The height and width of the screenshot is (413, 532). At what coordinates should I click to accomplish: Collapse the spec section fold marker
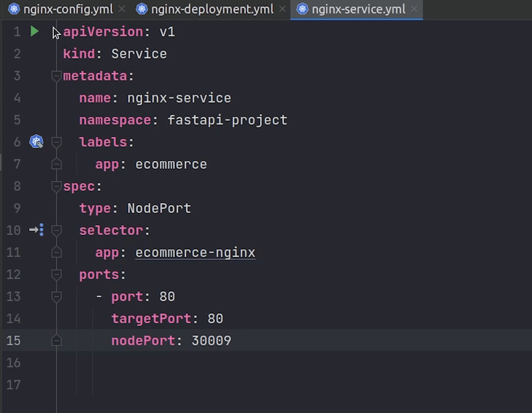(56, 186)
